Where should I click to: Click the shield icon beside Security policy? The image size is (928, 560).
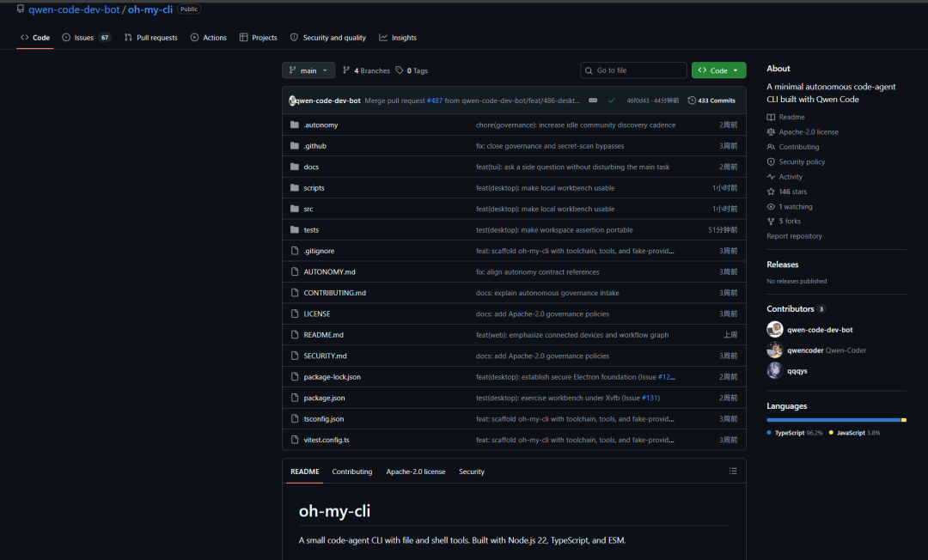(771, 161)
